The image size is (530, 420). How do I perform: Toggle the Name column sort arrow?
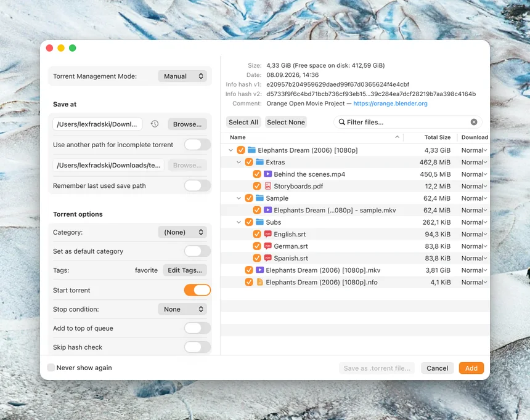(397, 137)
